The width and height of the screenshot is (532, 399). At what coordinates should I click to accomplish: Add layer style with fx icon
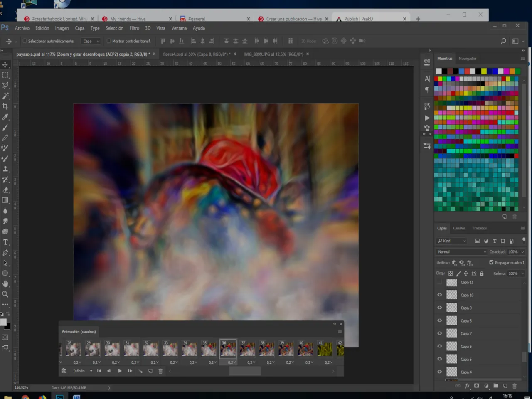coord(467,386)
